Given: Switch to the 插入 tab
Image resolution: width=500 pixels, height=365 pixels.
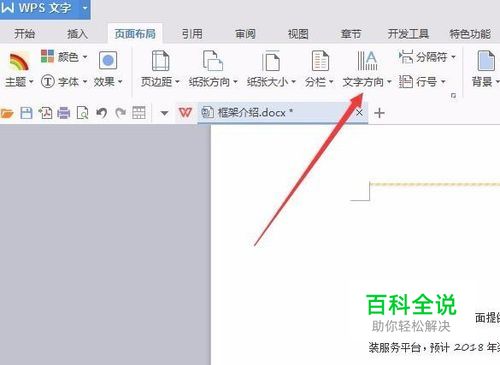Looking at the screenshot, I should 77,34.
